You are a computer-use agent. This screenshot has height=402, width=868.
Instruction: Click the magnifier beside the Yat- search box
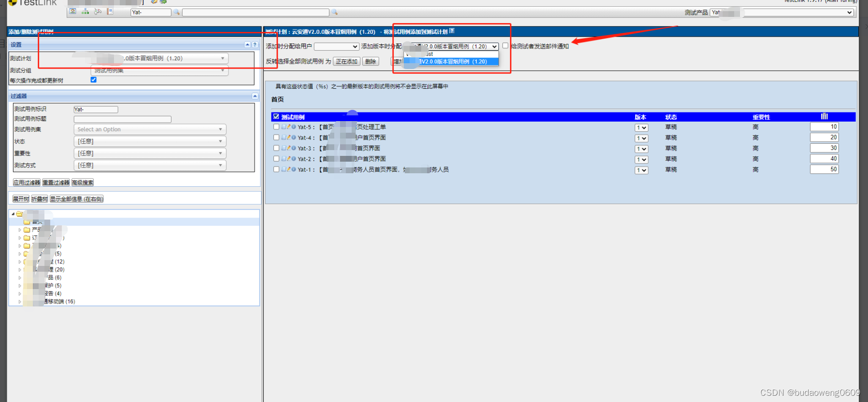[x=176, y=12]
